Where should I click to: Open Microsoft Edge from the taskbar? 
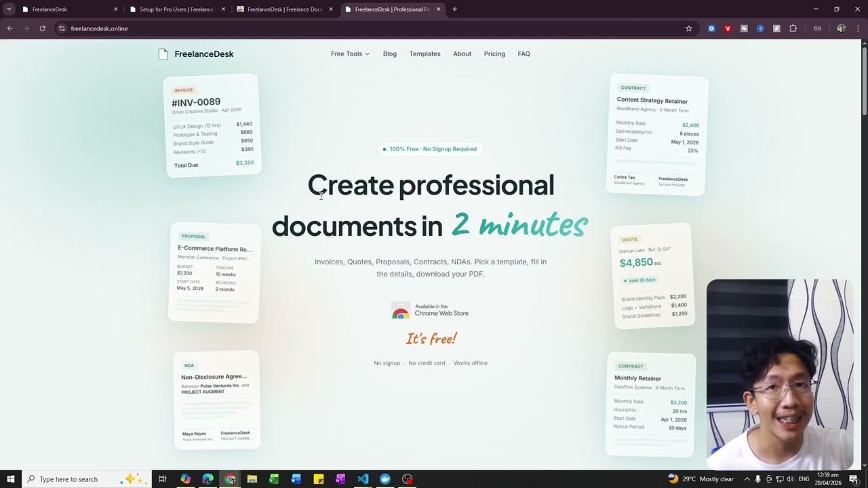208,479
